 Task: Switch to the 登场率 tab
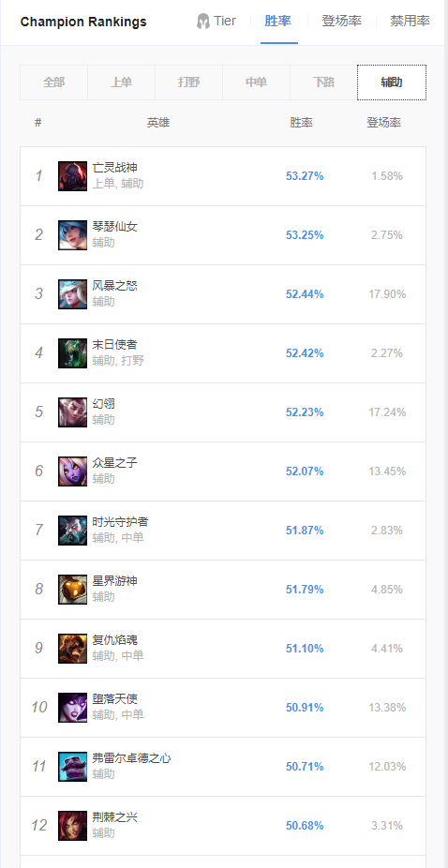[342, 22]
